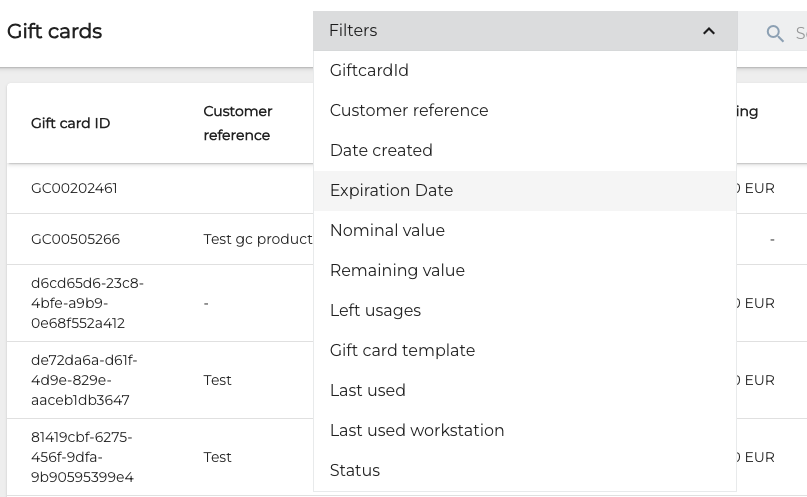Open gift card GC00505266 row

(x=75, y=239)
